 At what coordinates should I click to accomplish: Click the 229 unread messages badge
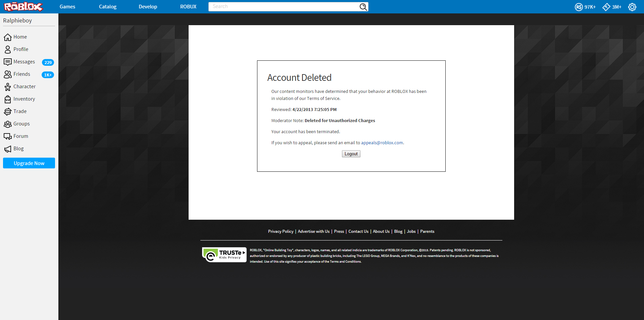[x=48, y=62]
